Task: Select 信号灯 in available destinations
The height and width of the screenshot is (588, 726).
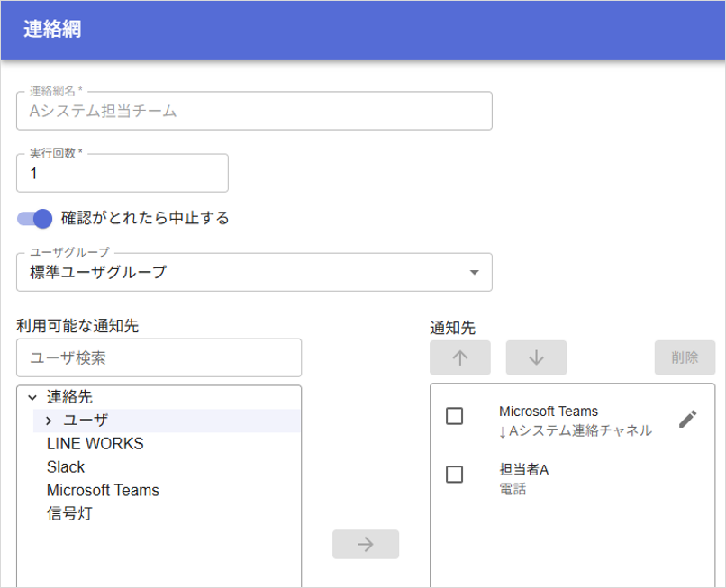Action: pyautogui.click(x=69, y=513)
